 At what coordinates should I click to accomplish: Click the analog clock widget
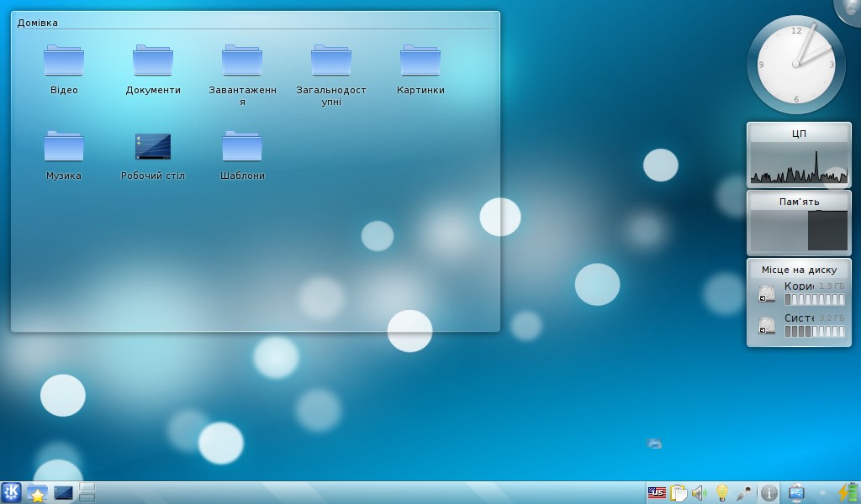[795, 64]
